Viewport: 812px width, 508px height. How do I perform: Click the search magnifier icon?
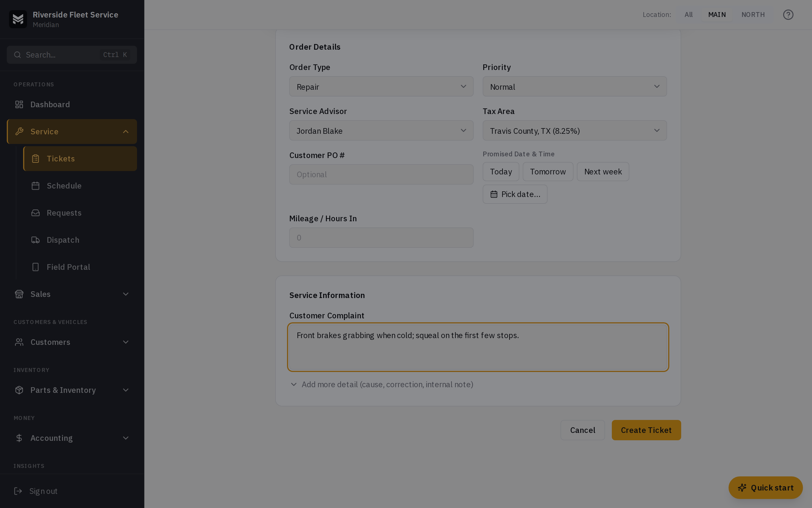[17, 55]
